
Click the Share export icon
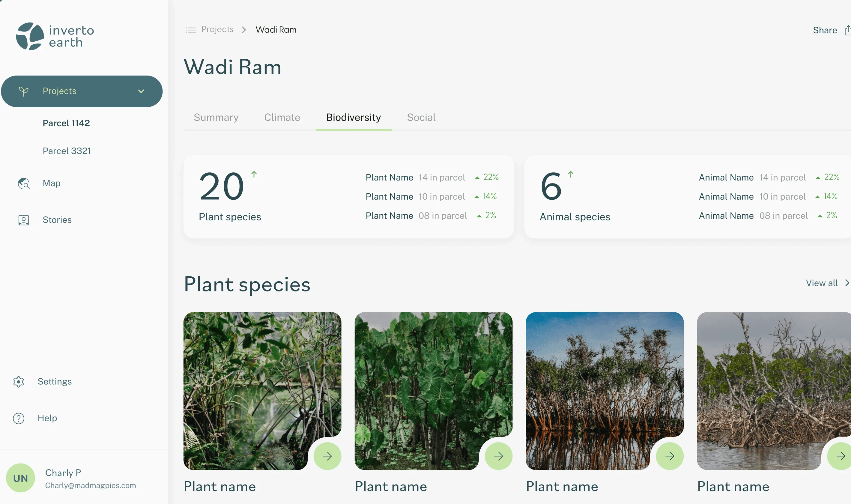tap(848, 30)
